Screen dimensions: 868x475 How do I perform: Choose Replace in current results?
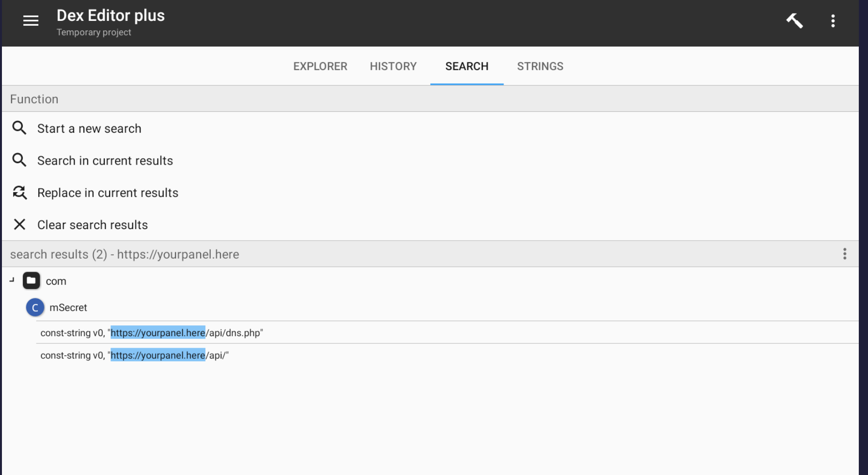point(108,193)
